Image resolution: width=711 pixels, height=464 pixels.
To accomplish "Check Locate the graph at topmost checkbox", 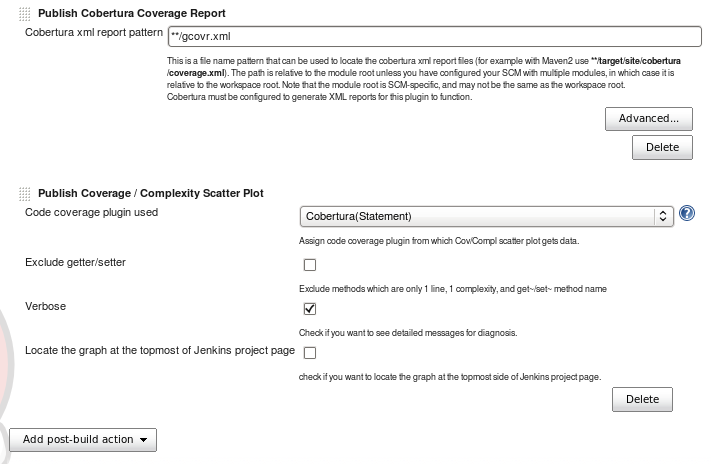I will coord(309,353).
